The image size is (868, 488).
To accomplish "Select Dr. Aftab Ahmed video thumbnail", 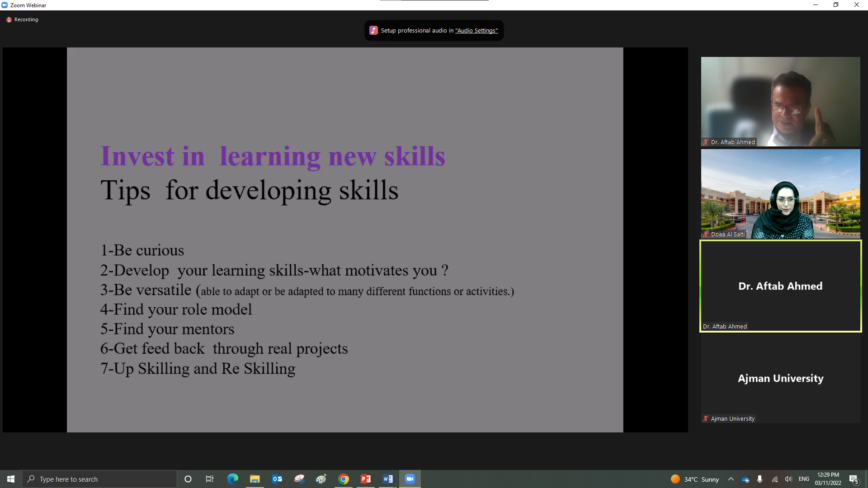I will pyautogui.click(x=780, y=101).
